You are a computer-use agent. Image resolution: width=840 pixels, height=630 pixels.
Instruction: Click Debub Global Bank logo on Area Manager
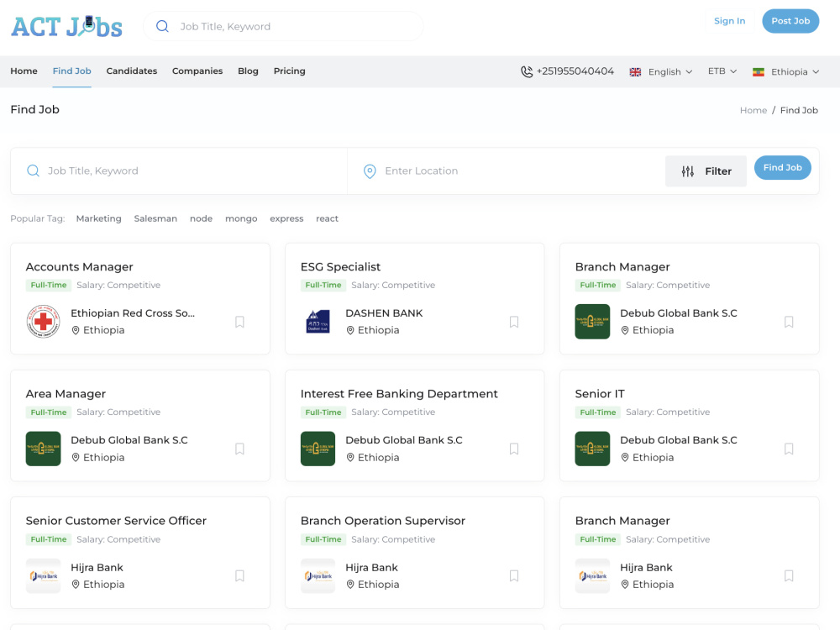coord(44,449)
